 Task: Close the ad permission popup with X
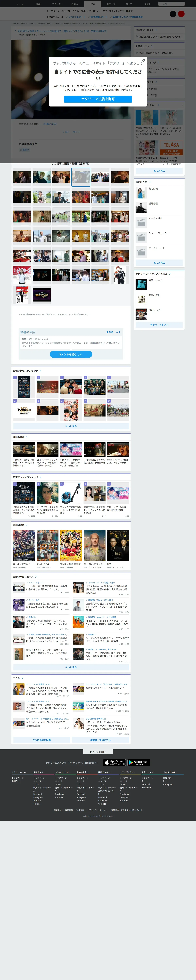(143, 60)
